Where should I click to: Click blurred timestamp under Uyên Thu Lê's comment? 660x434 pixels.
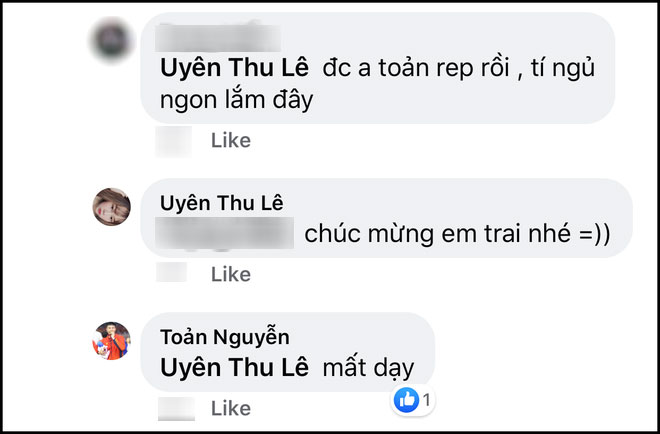tap(172, 272)
